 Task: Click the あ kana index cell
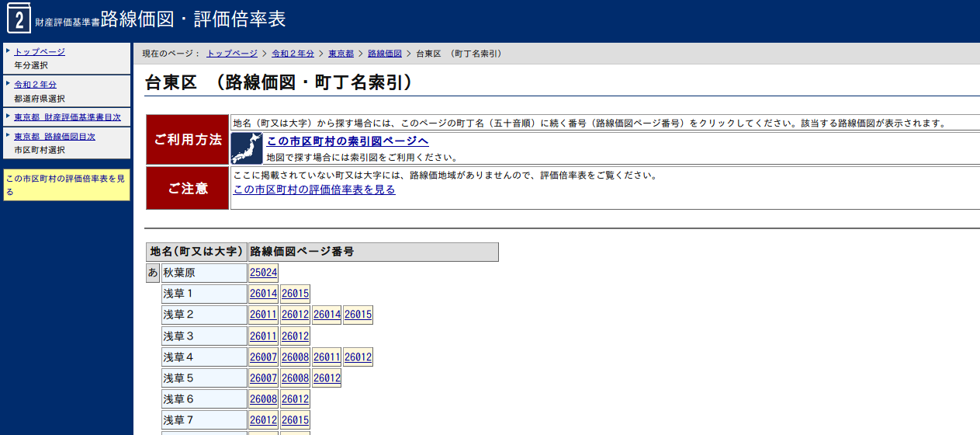coord(153,273)
